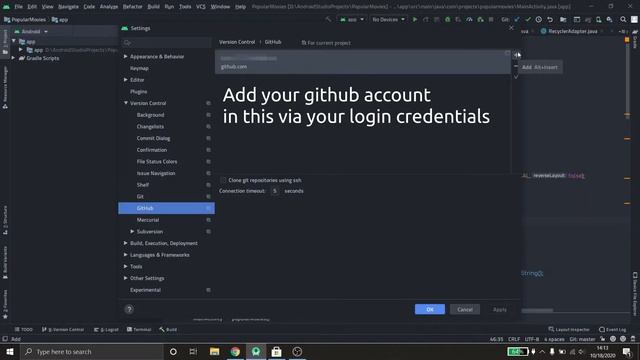Expand Appearance & Behavior settings section

(126, 56)
